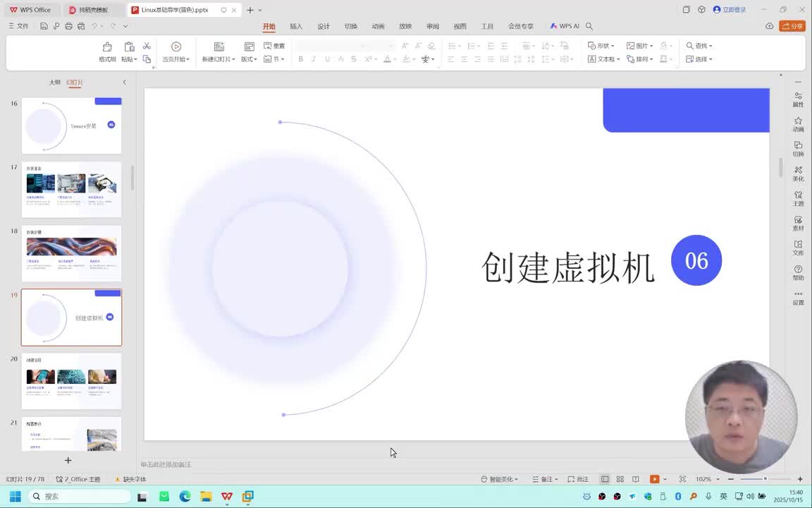This screenshot has height=508, width=812.
Task: Switch to the Animation (动画) ribbon tab
Action: pyautogui.click(x=378, y=26)
